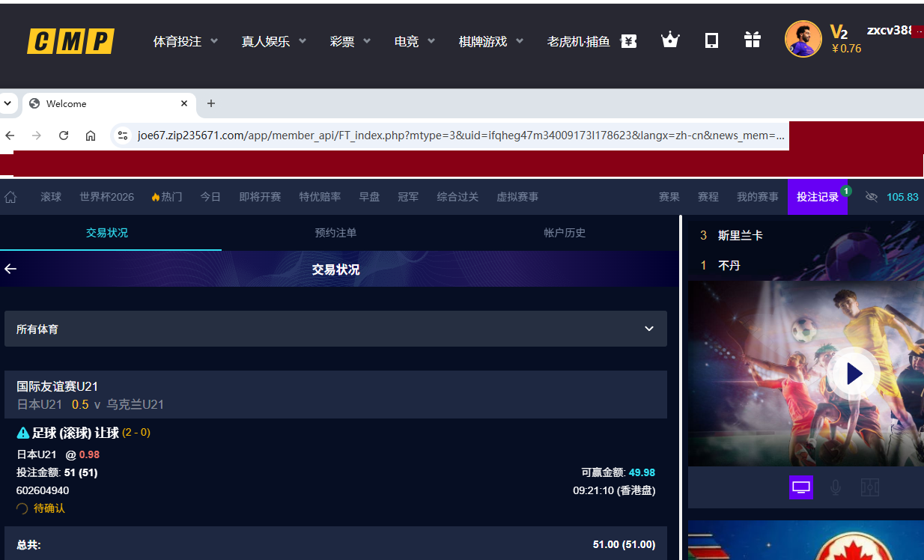
Task: Open the 虚拟赛事 menu item
Action: (x=517, y=197)
